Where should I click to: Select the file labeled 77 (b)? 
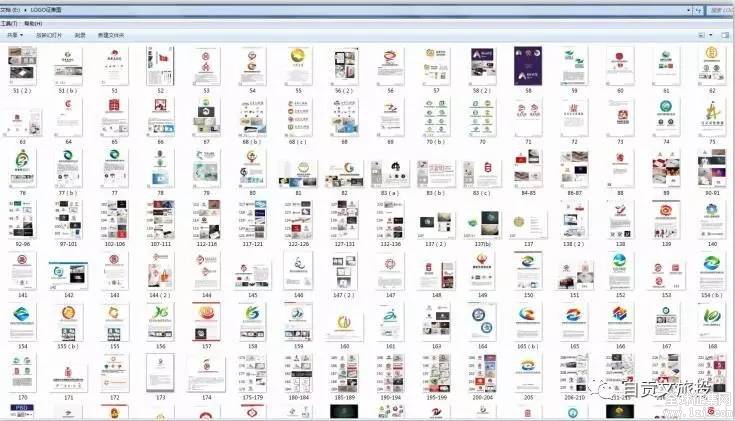click(x=68, y=168)
